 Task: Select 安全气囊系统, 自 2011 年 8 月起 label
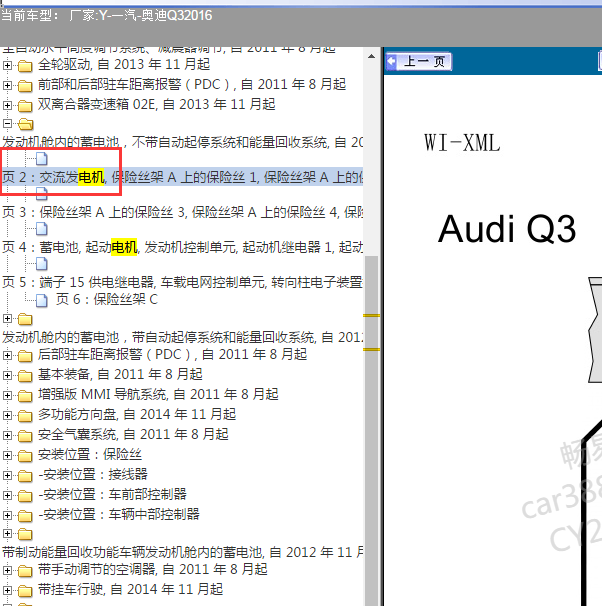pos(133,434)
